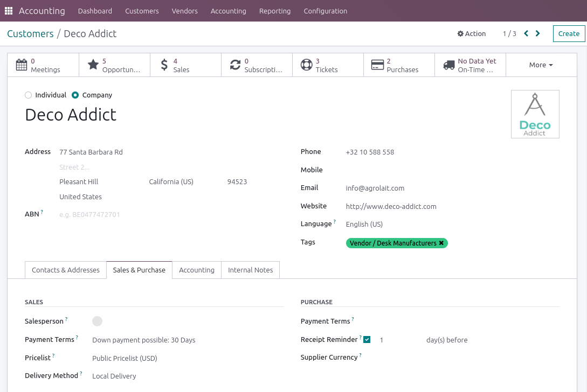Select the Company radio option
The width and height of the screenshot is (587, 392).
pos(75,95)
